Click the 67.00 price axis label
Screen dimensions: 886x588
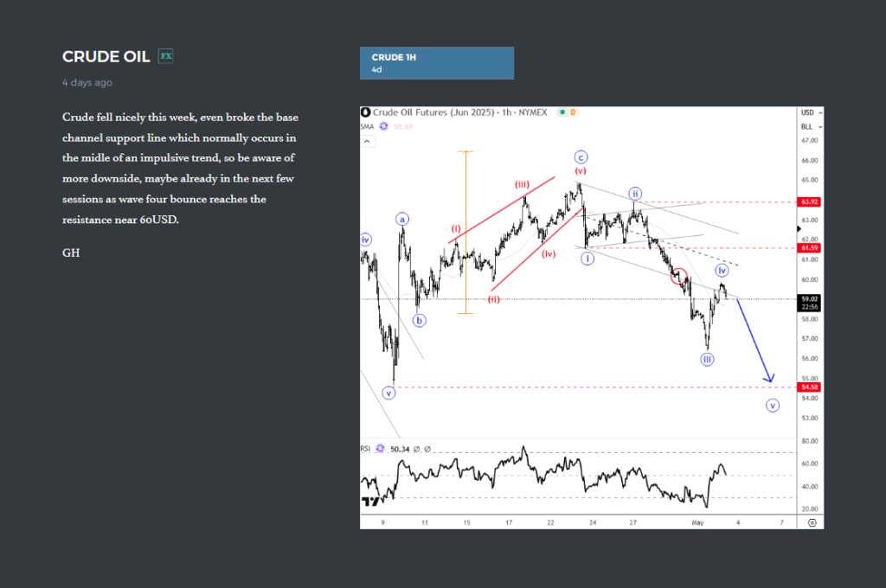click(x=809, y=140)
